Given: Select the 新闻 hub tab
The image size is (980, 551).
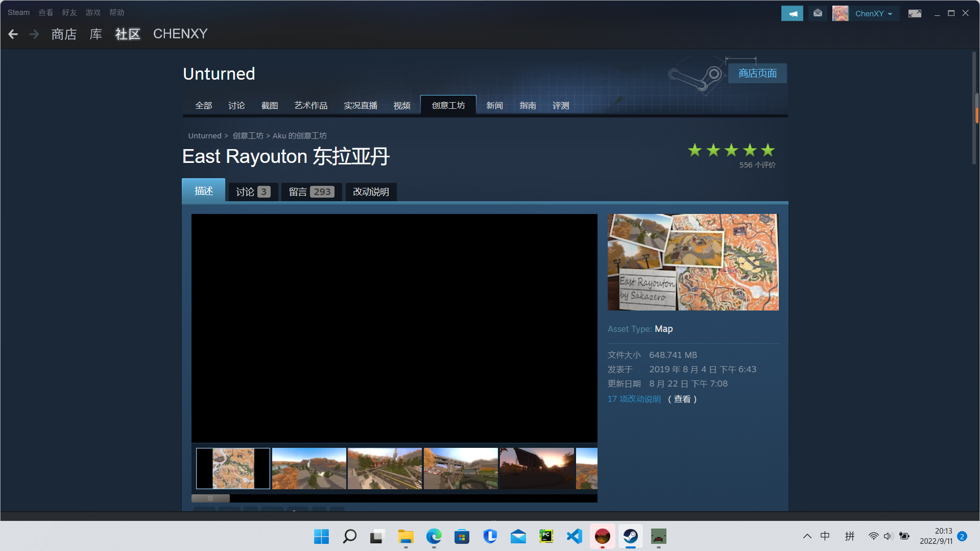Looking at the screenshot, I should click(x=495, y=106).
